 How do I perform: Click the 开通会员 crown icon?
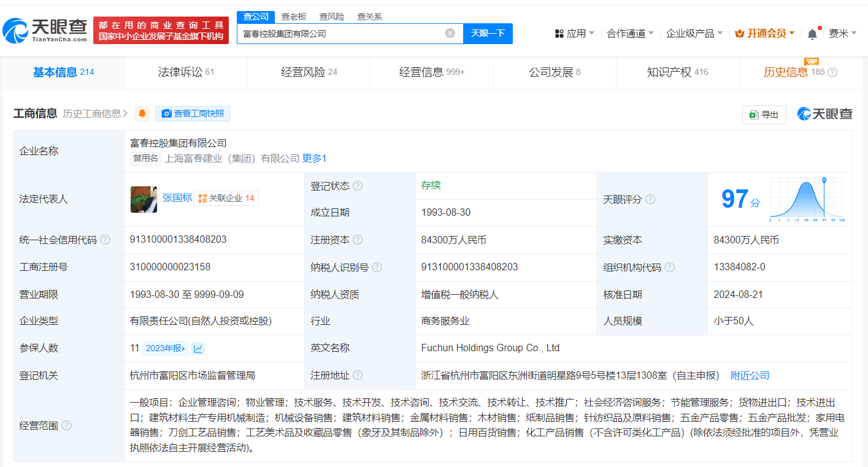click(x=739, y=33)
